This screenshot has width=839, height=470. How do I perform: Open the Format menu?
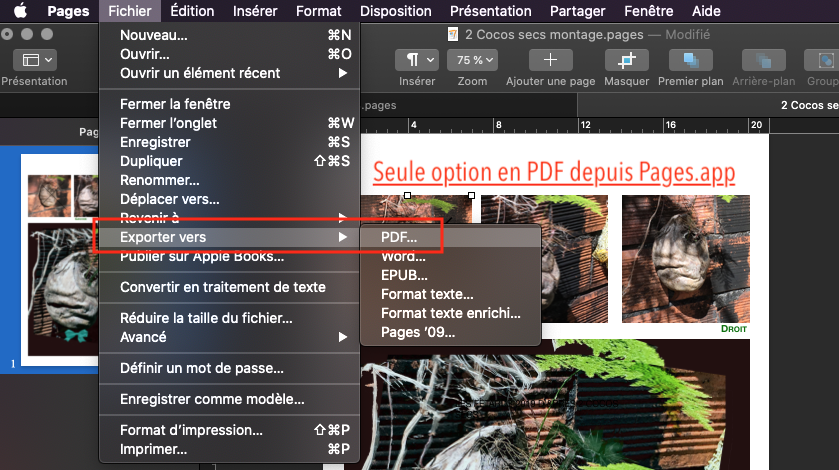pyautogui.click(x=318, y=11)
